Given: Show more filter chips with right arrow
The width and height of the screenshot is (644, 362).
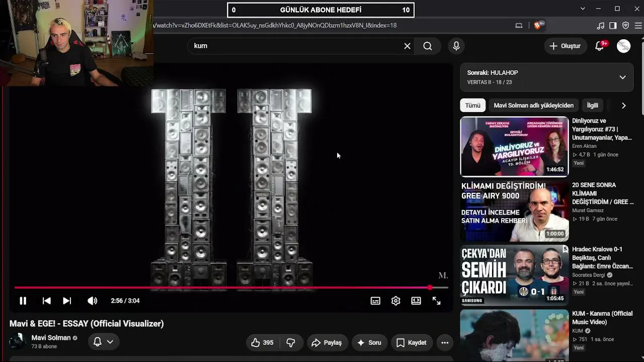Looking at the screenshot, I should (x=623, y=106).
